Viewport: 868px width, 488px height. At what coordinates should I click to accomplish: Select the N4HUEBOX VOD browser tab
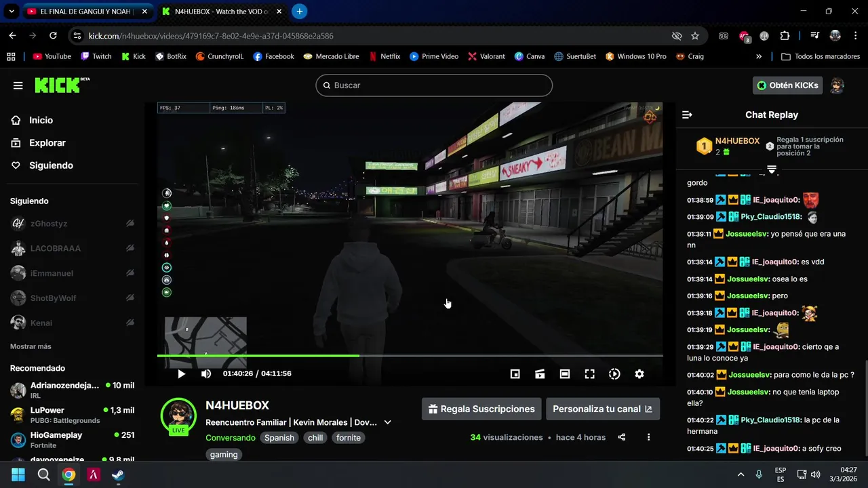coord(221,12)
